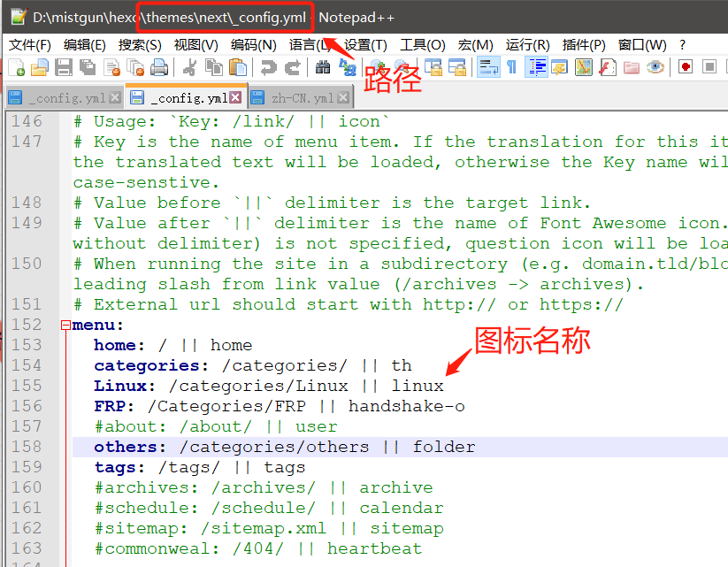
Task: Toggle file monitoring eye icon
Action: pos(655,67)
